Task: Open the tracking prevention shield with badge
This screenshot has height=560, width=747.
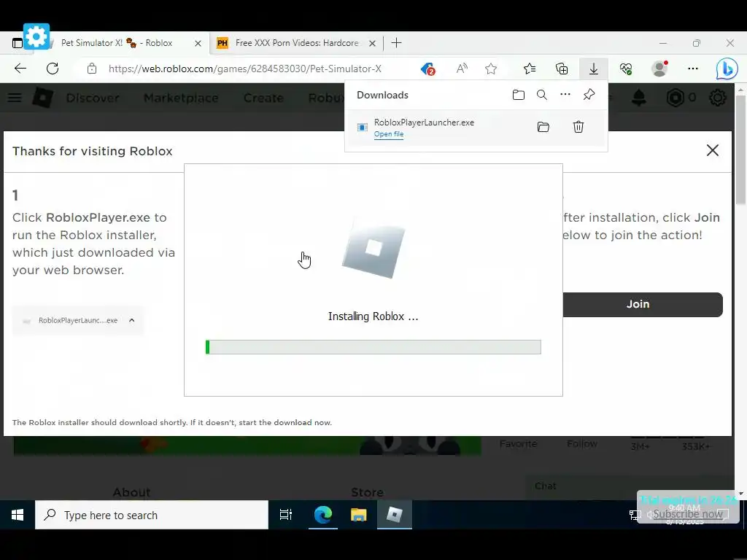Action: click(427, 69)
